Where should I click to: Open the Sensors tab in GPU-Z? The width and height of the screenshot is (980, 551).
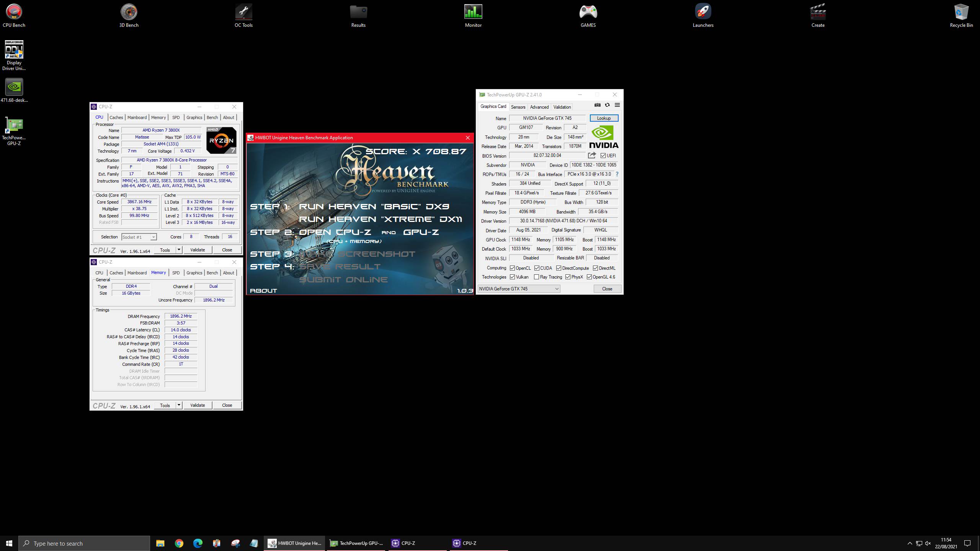coord(518,107)
